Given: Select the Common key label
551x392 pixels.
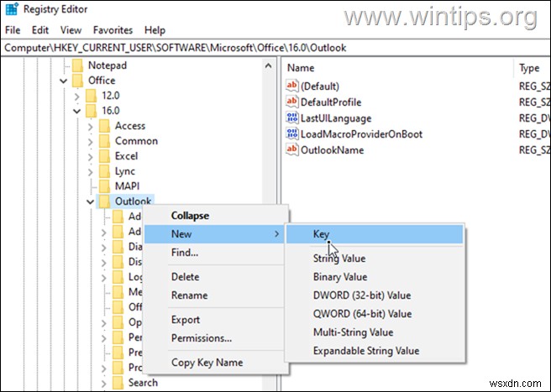Looking at the screenshot, I should coord(136,141).
